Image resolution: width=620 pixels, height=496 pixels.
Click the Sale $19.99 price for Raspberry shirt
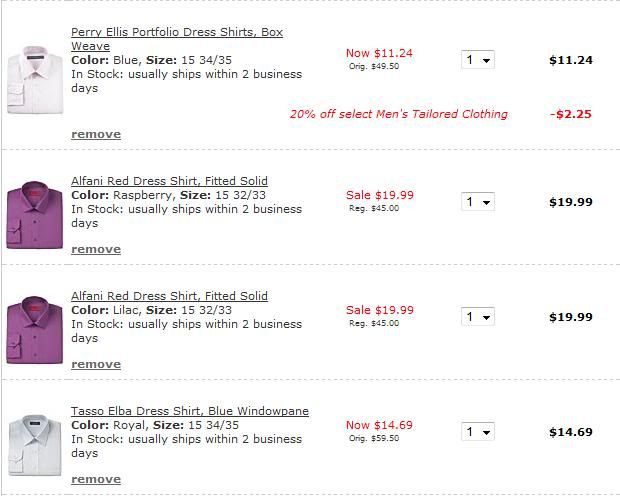click(x=380, y=195)
